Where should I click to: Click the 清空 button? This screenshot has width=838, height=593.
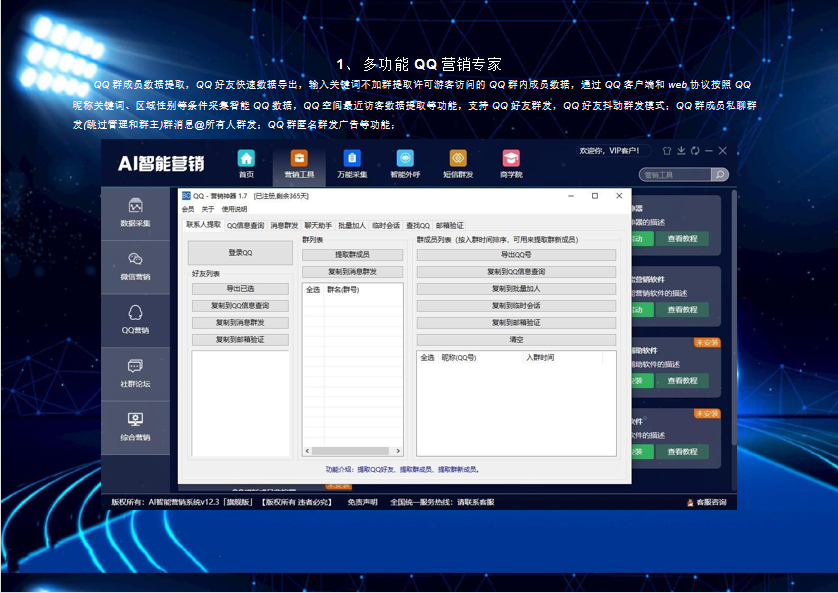(516, 340)
